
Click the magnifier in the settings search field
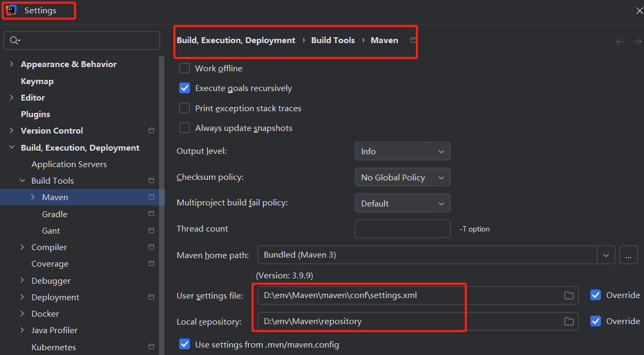click(x=15, y=40)
